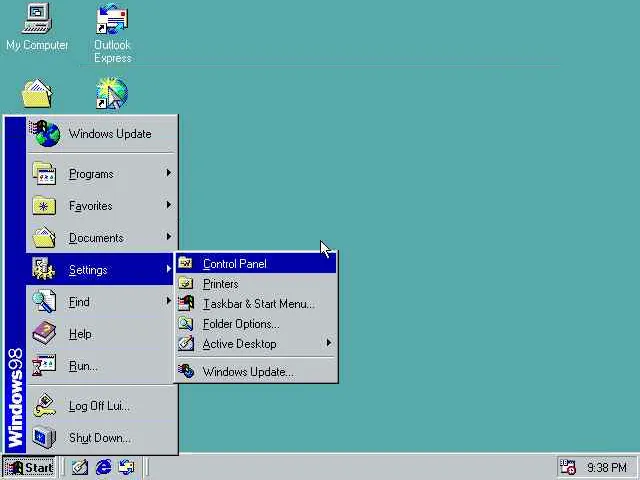Choose Printers from the Settings submenu
The height and width of the screenshot is (480, 640).
point(256,283)
